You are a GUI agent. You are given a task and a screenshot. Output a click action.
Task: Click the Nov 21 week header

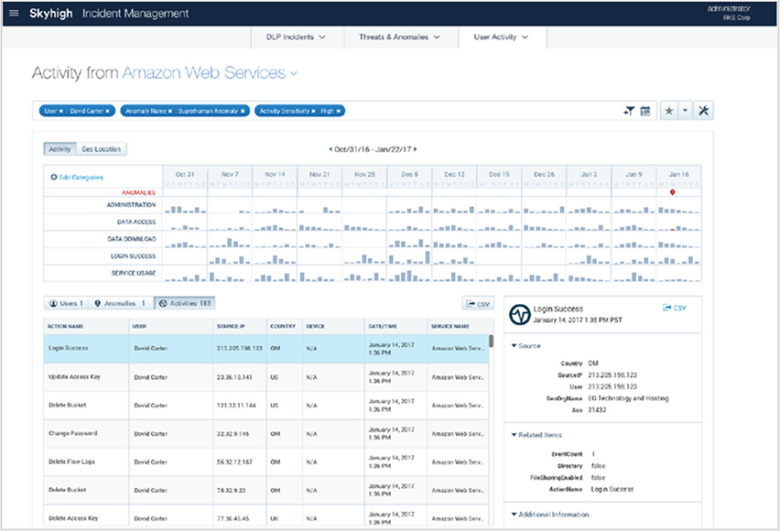point(320,175)
